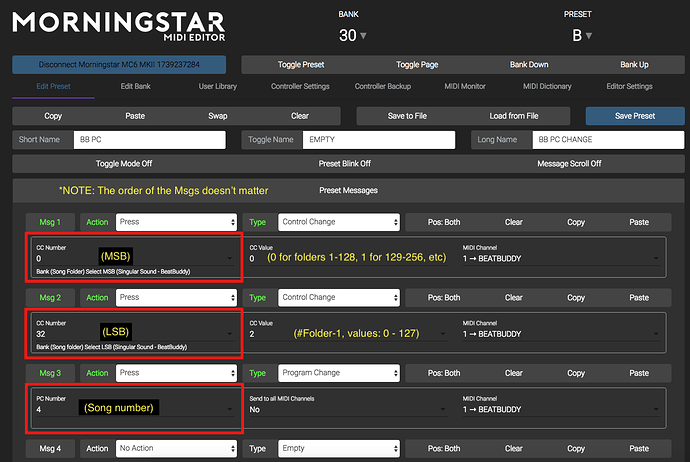Viewport: 690px width, 462px height.
Task: Open Msg 1 Type dropdown
Action: coord(339,222)
